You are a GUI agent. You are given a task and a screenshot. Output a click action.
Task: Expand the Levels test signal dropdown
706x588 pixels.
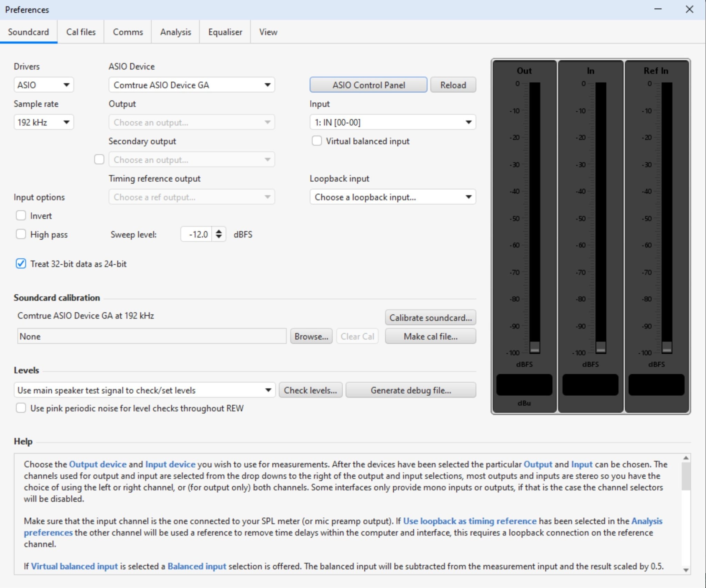(144, 390)
